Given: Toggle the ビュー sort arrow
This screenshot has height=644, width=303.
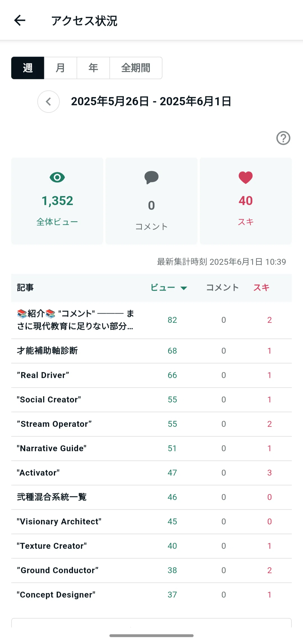Looking at the screenshot, I should [x=184, y=288].
